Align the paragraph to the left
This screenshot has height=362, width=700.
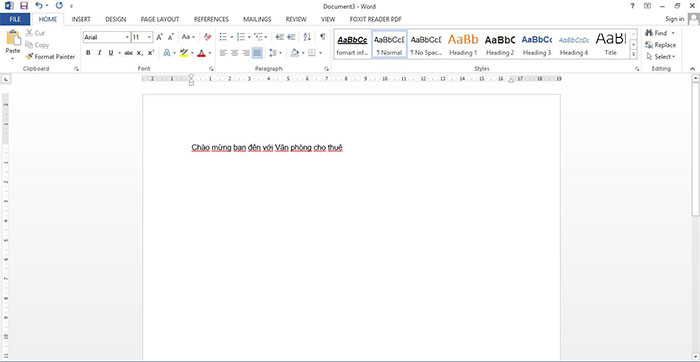click(223, 53)
